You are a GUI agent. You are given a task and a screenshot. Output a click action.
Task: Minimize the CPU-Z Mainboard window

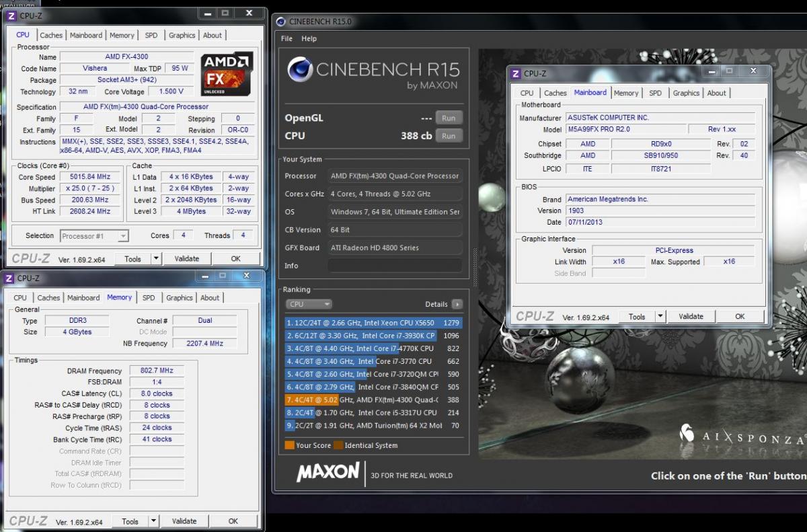click(x=710, y=71)
